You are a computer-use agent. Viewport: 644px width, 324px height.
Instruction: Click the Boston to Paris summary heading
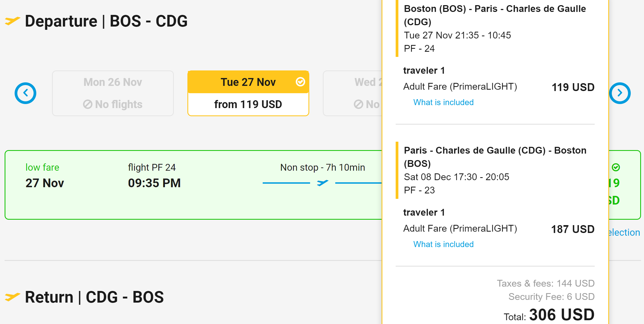click(495, 15)
